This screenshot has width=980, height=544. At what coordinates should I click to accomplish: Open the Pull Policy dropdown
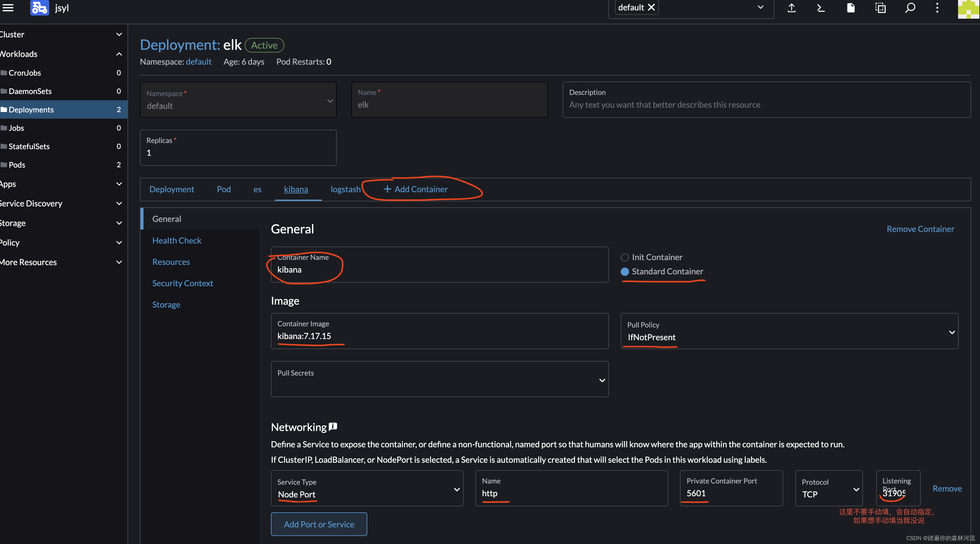tap(789, 331)
